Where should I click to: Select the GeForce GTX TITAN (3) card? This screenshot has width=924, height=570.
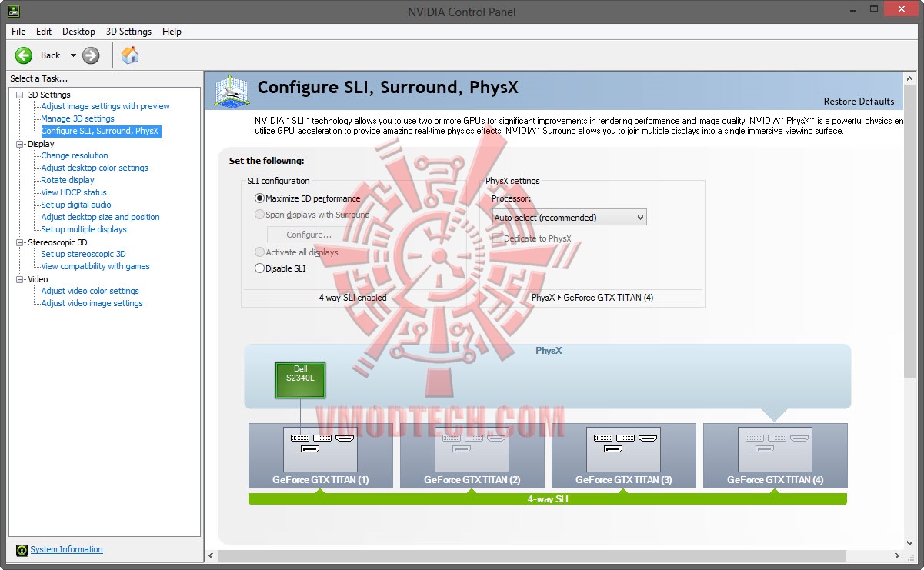(x=623, y=455)
